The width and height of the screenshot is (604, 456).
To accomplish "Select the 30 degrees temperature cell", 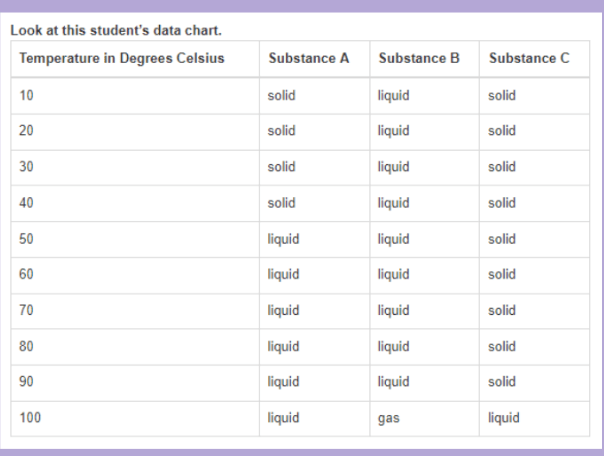I will pyautogui.click(x=135, y=168).
